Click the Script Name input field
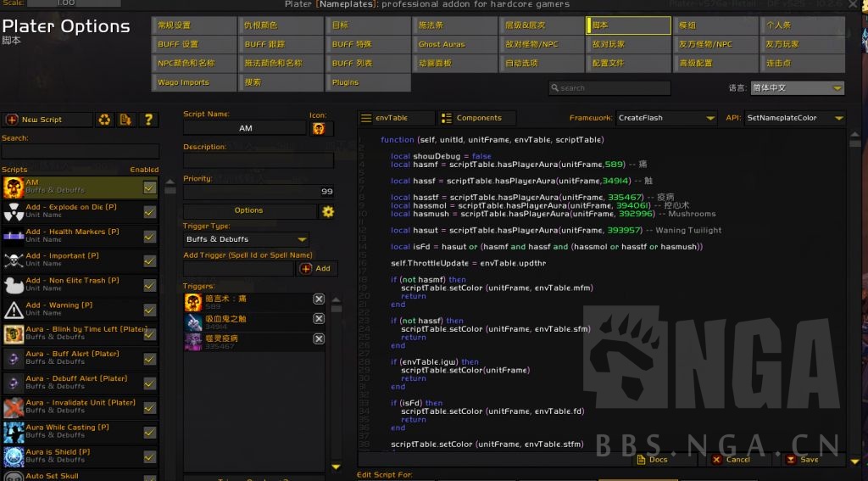This screenshot has width=868, height=481. (244, 128)
